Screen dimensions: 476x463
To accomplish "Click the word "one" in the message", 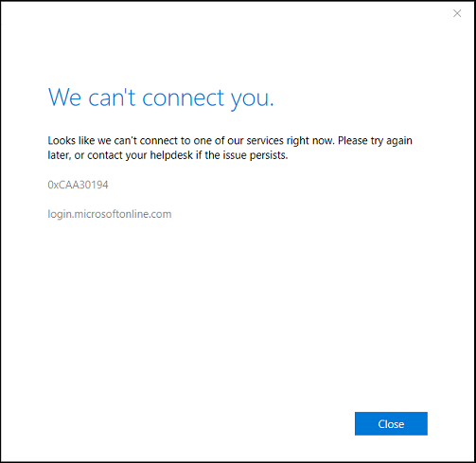I will [x=203, y=141].
